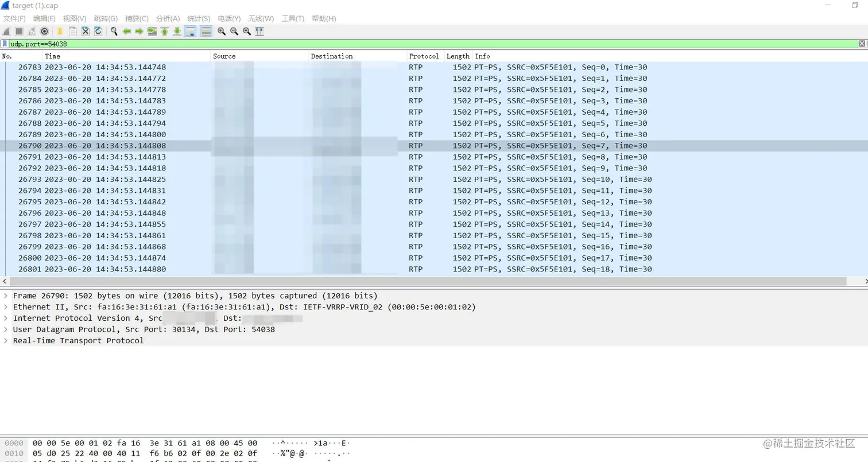Select packet number 26793 row

coord(434,180)
